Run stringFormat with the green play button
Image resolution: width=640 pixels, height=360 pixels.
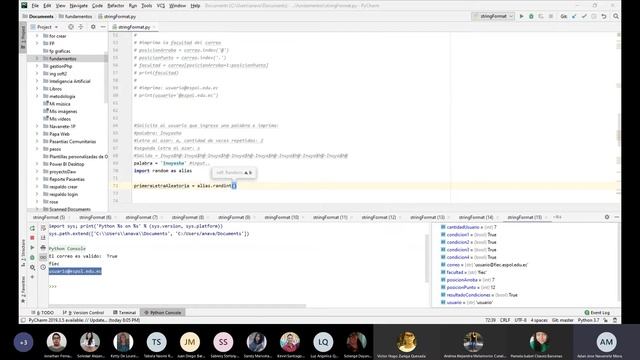[x=521, y=16]
